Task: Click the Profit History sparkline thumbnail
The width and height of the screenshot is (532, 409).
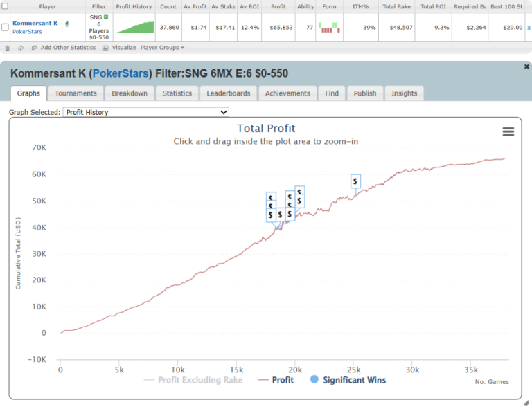Action: coord(134,27)
